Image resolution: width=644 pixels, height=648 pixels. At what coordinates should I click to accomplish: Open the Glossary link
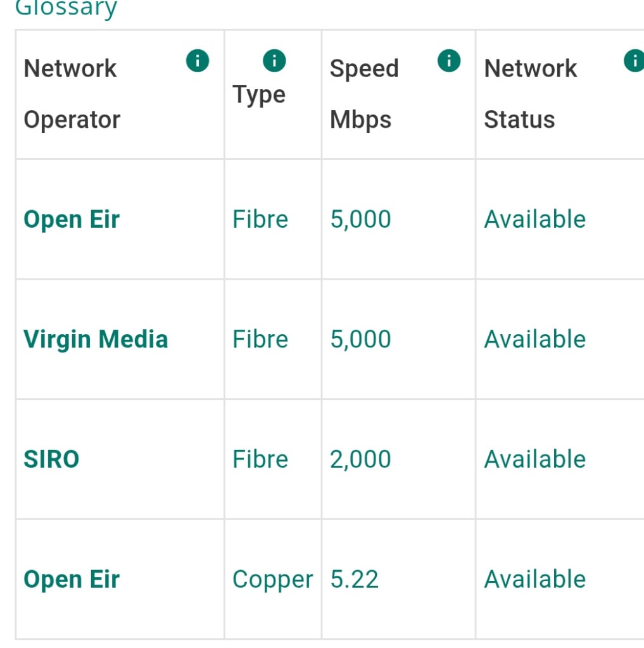(66, 8)
